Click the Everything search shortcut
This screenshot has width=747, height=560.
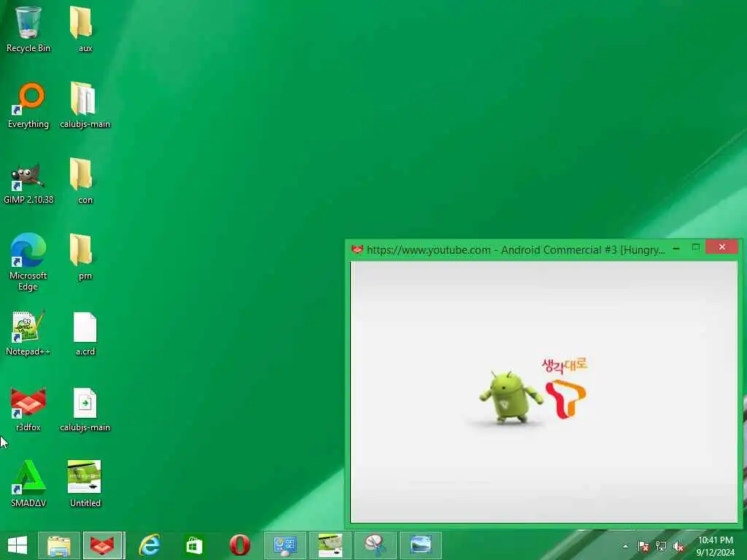click(28, 105)
